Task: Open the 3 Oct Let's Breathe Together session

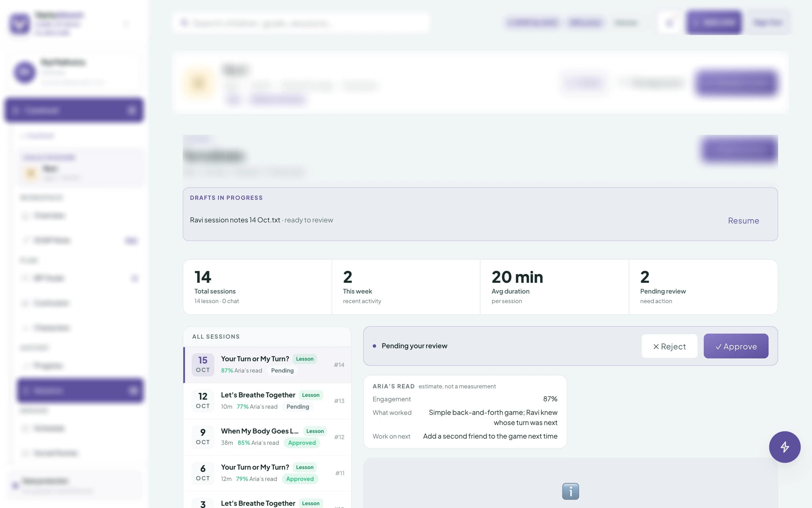Action: tap(267, 500)
